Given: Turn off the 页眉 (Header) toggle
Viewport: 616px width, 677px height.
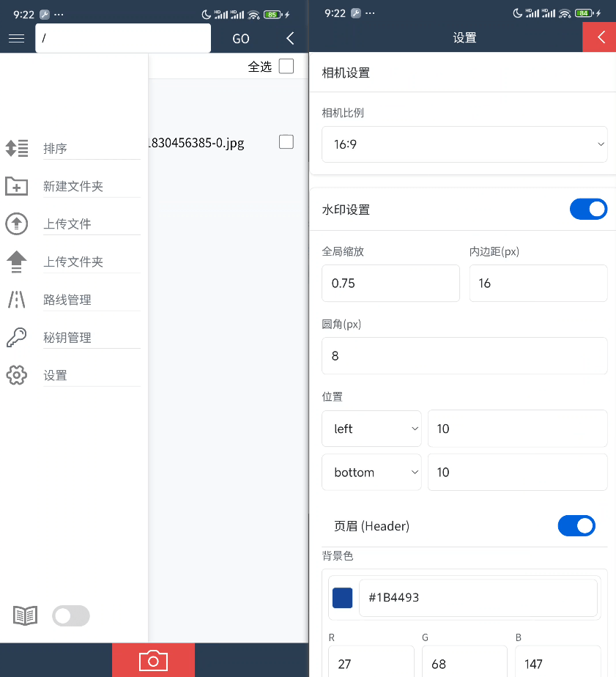Looking at the screenshot, I should [x=576, y=525].
